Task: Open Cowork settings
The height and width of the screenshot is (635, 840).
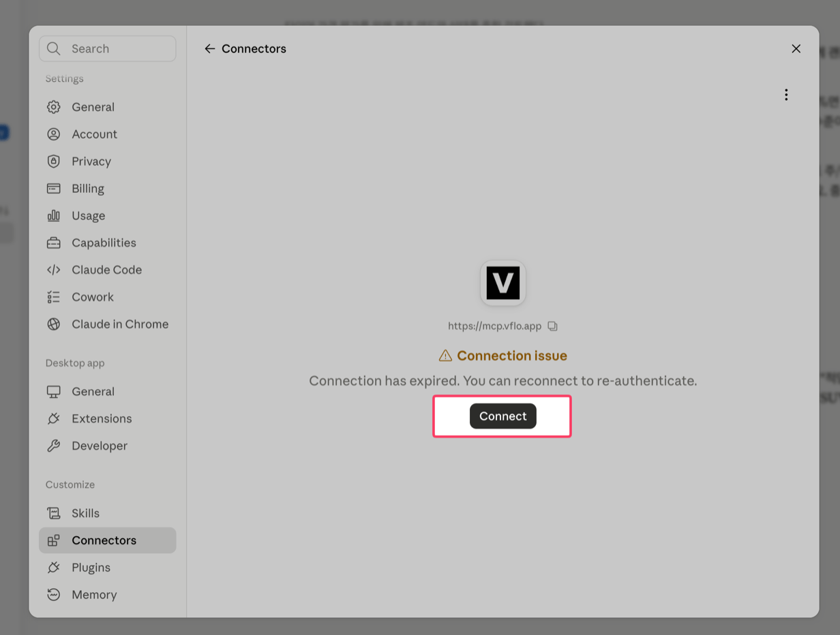Action: (x=108, y=297)
